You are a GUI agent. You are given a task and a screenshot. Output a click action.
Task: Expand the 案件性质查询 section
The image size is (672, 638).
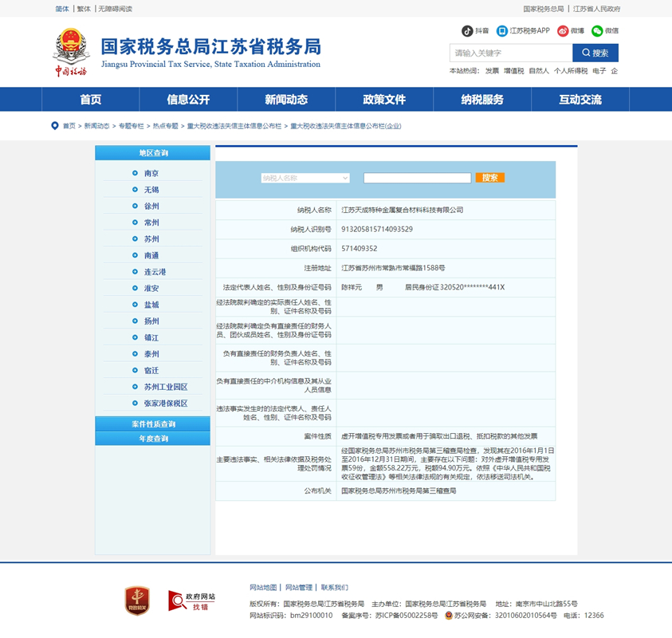(x=152, y=424)
